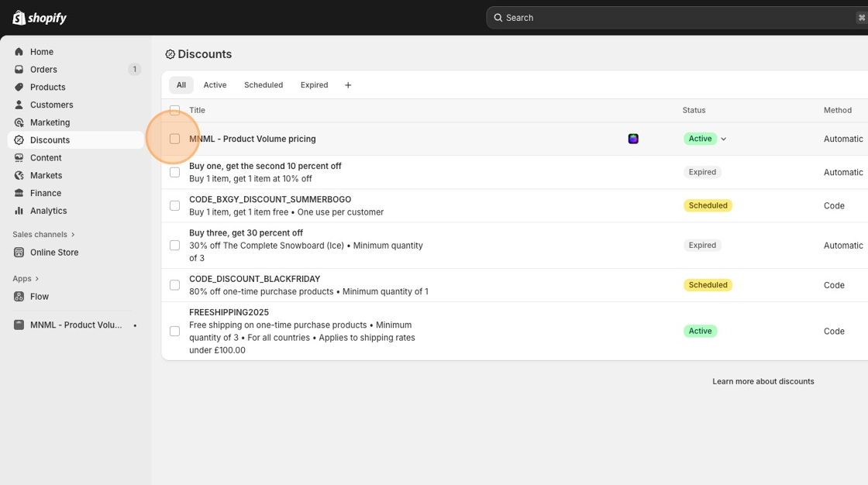Image resolution: width=868 pixels, height=485 pixels.
Task: Expand the Sales channels section
Action: tap(74, 235)
